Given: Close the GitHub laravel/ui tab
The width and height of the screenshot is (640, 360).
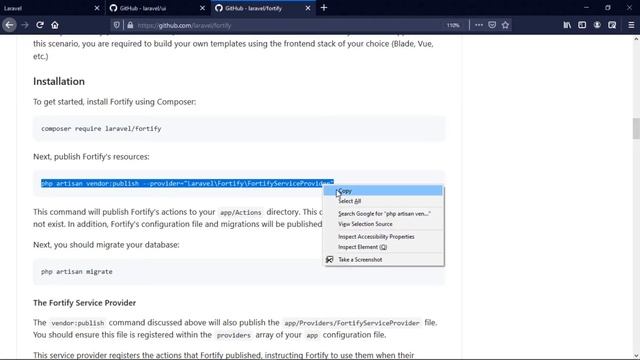Looking at the screenshot, I should pos(202,8).
